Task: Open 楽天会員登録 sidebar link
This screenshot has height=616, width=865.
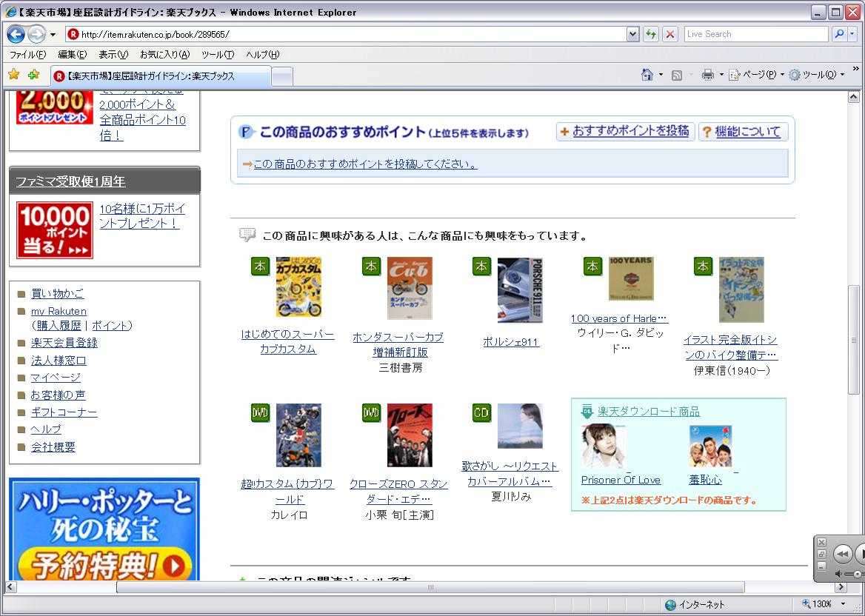Action: [64, 343]
